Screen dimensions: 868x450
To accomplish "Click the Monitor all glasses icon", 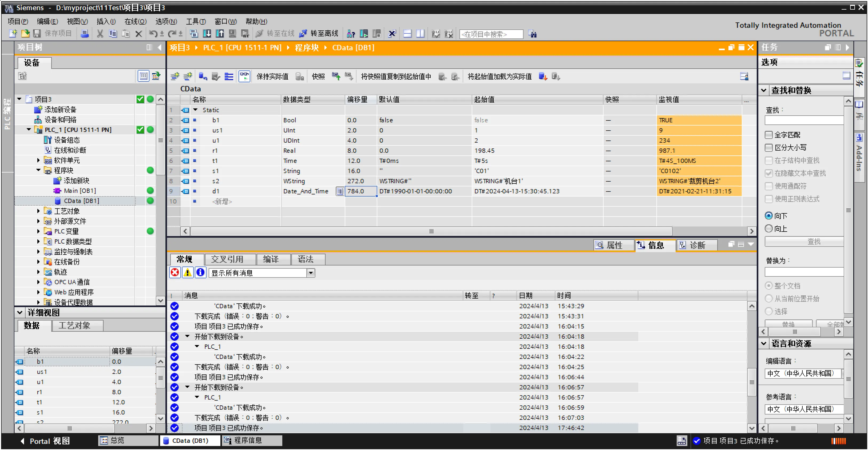I will pyautogui.click(x=244, y=76).
